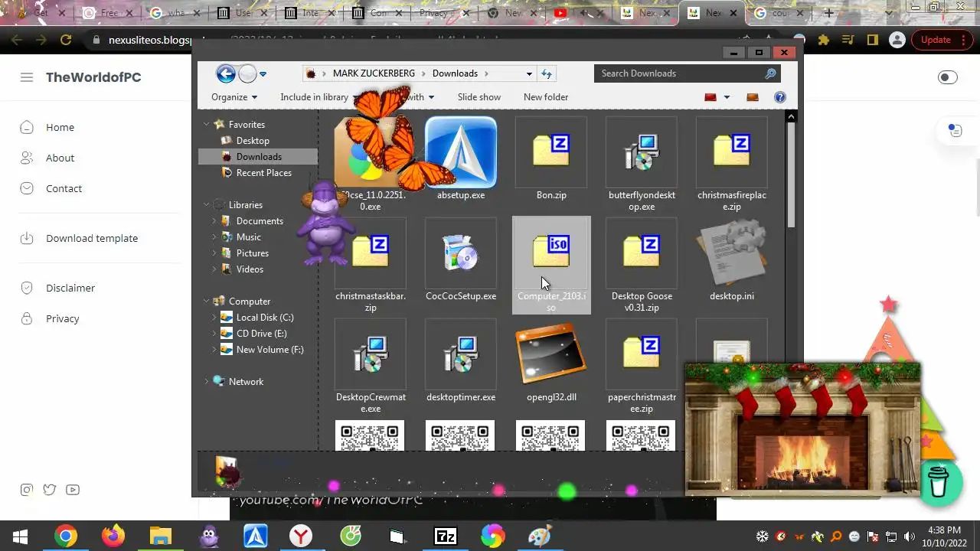The height and width of the screenshot is (551, 980).
Task: Open the Paint palette app in taskbar
Action: point(541,536)
